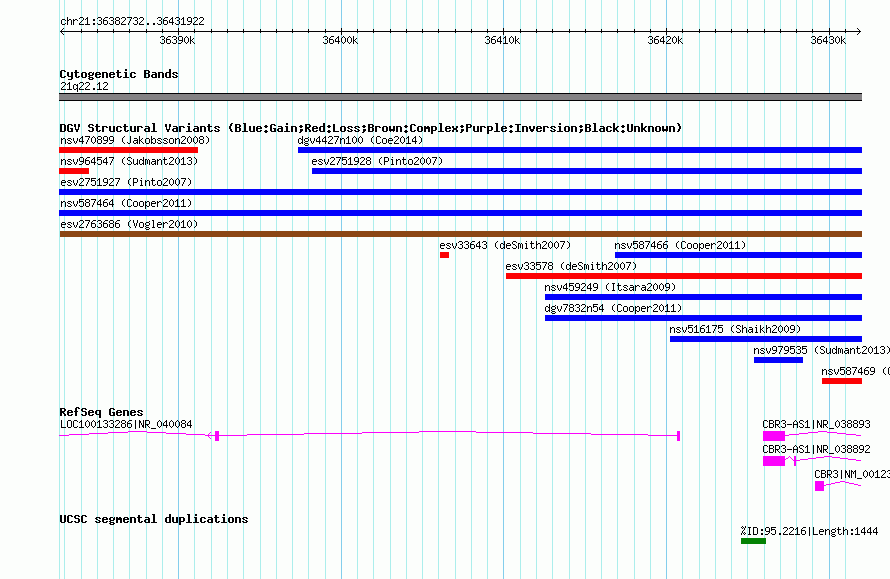The width and height of the screenshot is (890, 579).
Task: Open esv33643 (deSmith2007) variant
Action: (x=505, y=245)
